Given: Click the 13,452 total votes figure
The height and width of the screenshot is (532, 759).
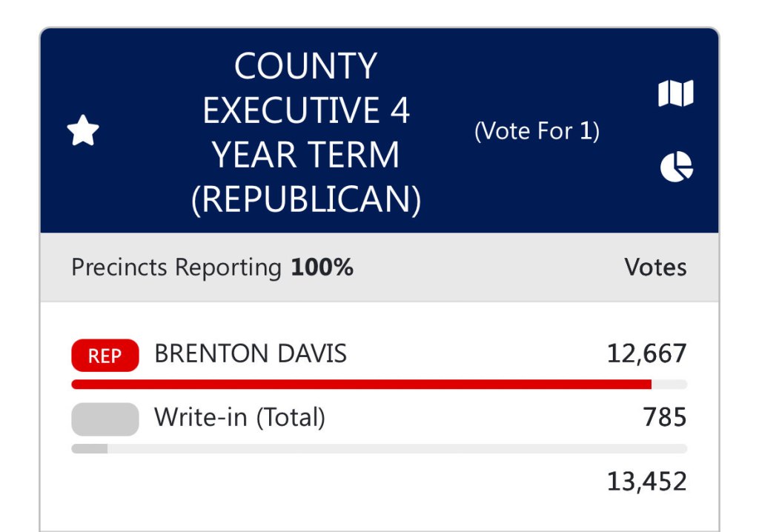Looking at the screenshot, I should tap(646, 482).
